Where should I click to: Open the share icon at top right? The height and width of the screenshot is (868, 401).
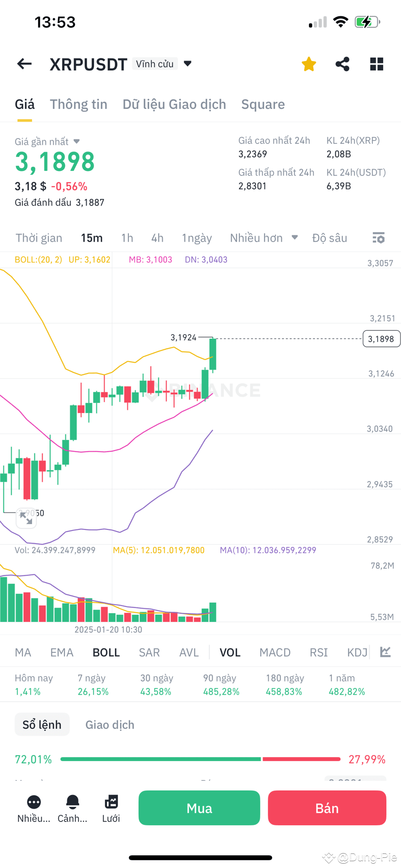click(x=342, y=63)
